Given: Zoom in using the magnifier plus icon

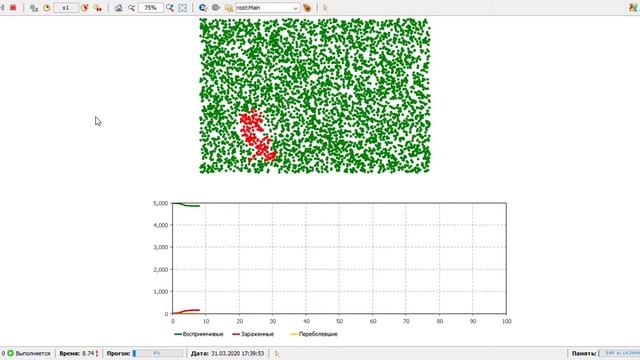Looking at the screenshot, I should click(x=170, y=8).
